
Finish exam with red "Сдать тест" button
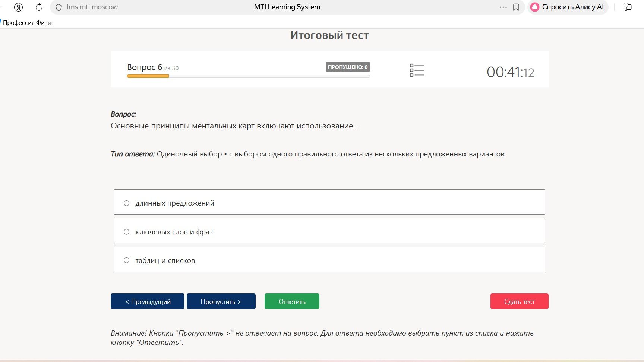[519, 301]
